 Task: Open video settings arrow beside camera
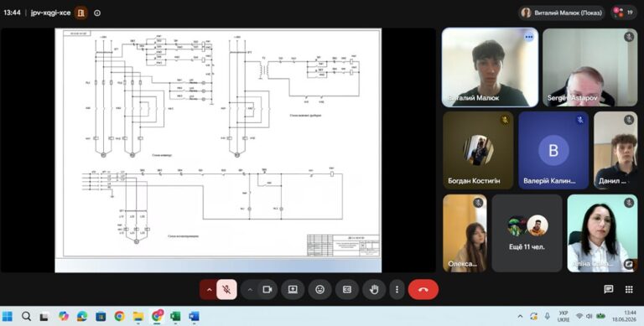(x=250, y=289)
